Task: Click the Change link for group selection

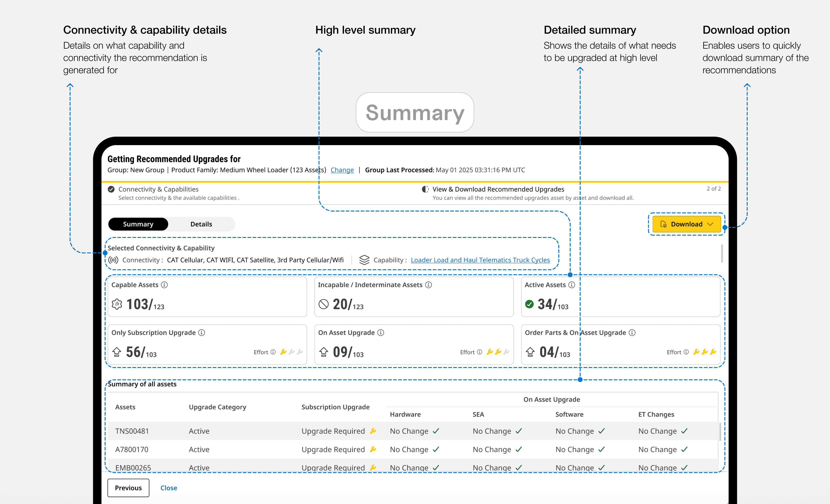Action: tap(342, 170)
